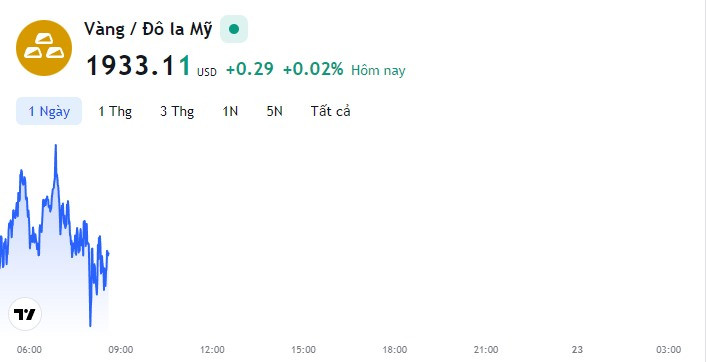Click the highest peak on chart line

pos(55,146)
